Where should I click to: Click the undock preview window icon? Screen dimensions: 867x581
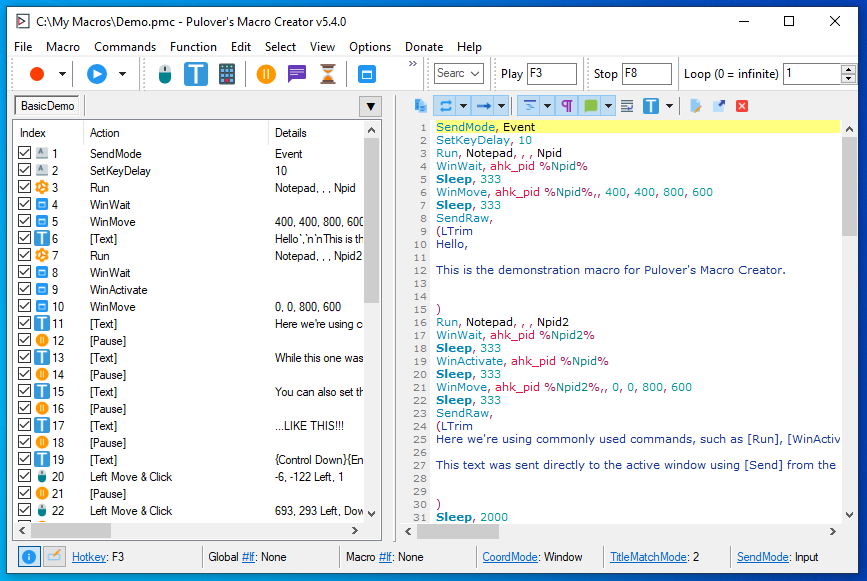click(x=719, y=106)
